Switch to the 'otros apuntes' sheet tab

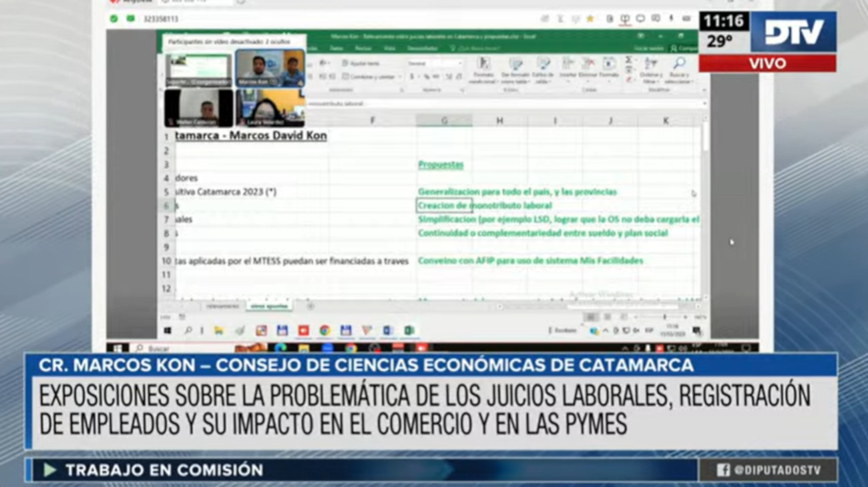point(268,306)
